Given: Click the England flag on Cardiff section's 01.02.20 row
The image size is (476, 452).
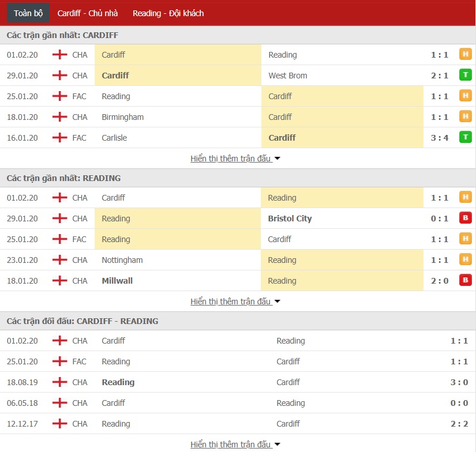Looking at the screenshot, I should coord(60,55).
